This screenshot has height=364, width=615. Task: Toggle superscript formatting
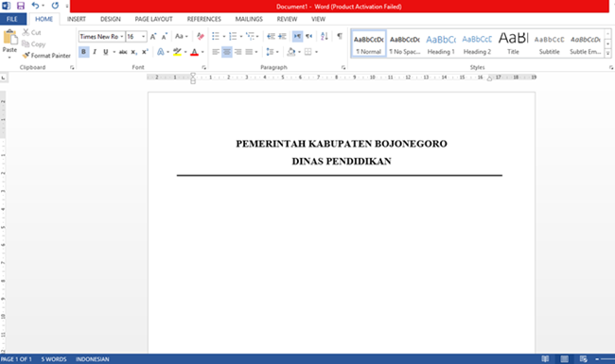point(145,52)
